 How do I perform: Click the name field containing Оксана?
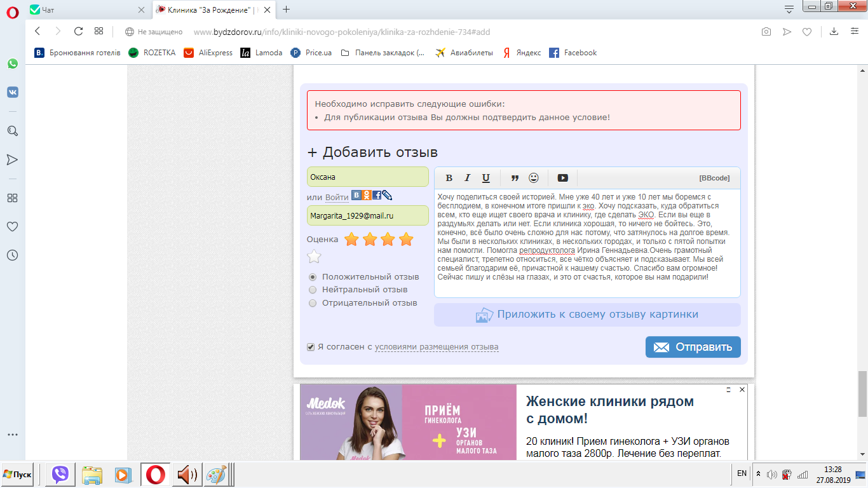tap(368, 177)
